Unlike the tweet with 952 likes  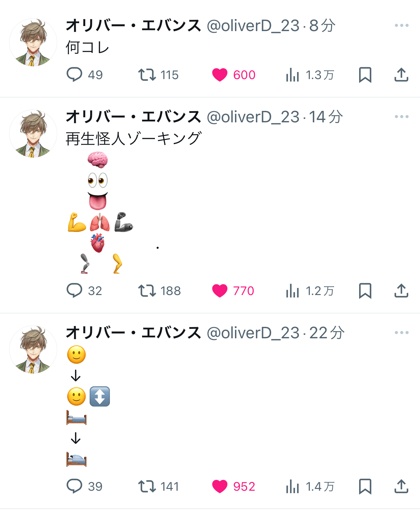point(220,486)
